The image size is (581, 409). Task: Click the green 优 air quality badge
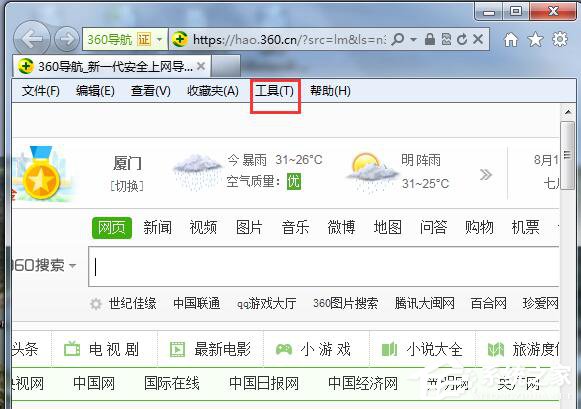click(294, 182)
